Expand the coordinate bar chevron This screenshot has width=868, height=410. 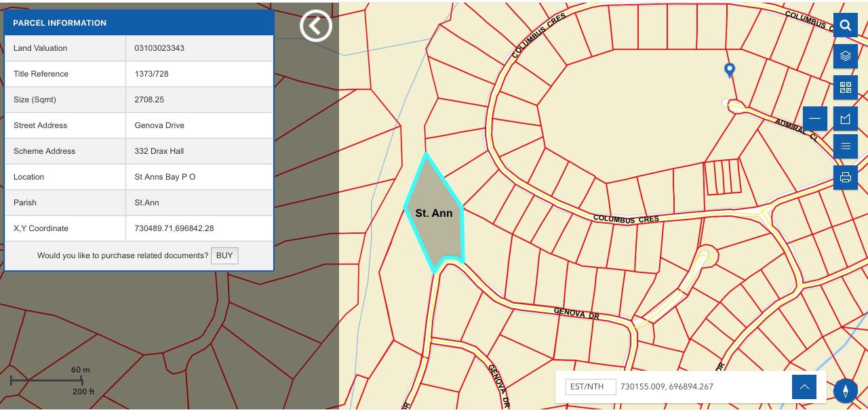[804, 387]
